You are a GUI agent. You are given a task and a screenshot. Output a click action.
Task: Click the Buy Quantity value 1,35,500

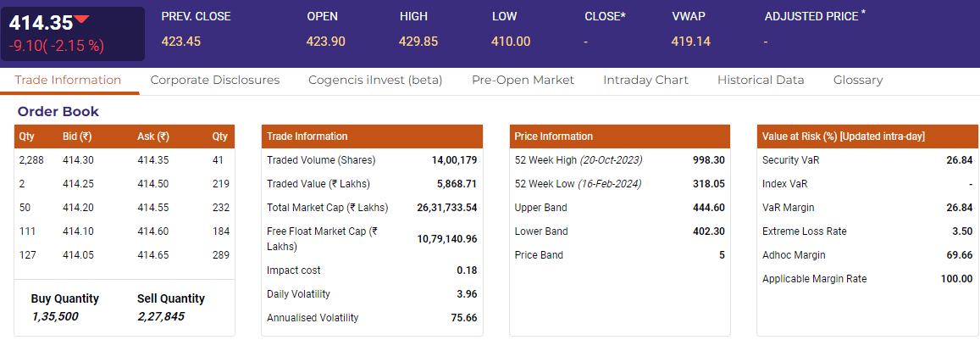[55, 316]
